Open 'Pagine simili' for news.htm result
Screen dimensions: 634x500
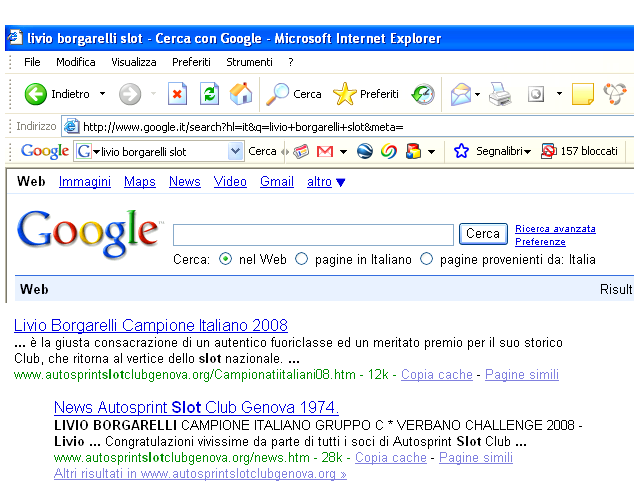pyautogui.click(x=476, y=458)
